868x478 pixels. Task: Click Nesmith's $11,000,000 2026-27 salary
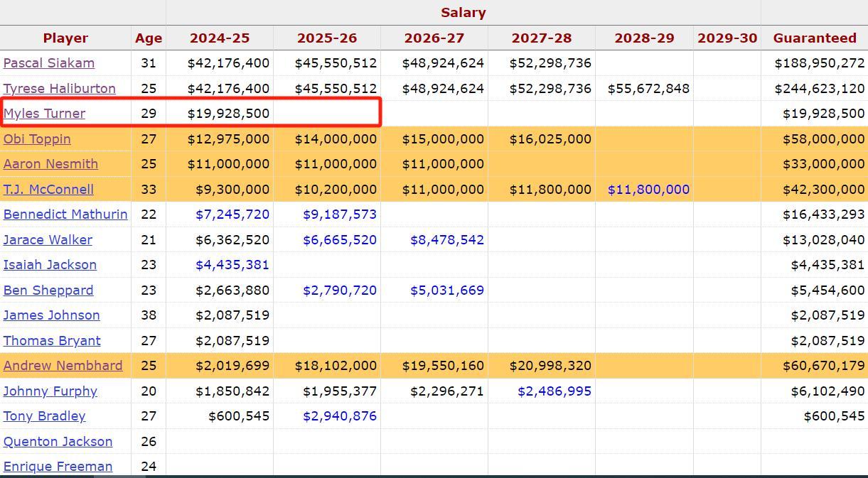coord(443,164)
